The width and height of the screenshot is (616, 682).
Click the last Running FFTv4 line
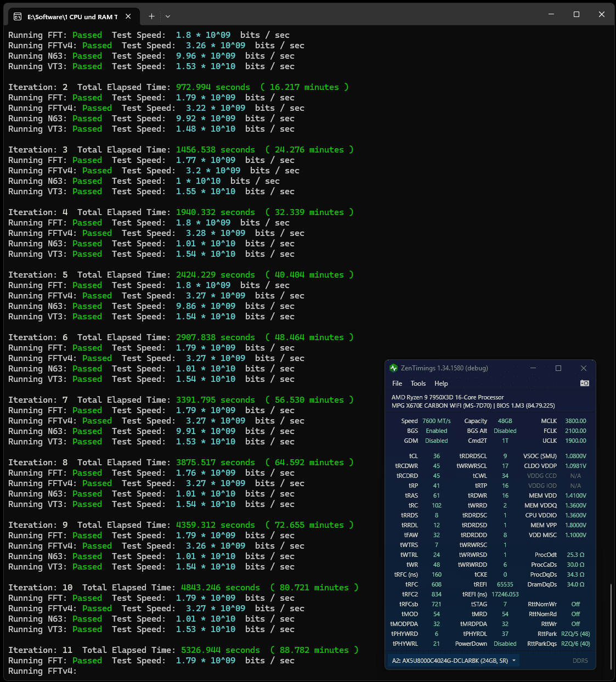click(42, 671)
